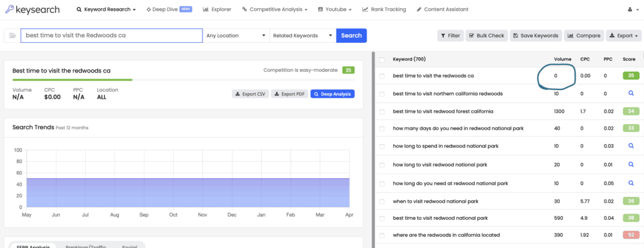Click magnifier for how long to visit redwood
The height and width of the screenshot is (248, 644).
pyautogui.click(x=631, y=164)
